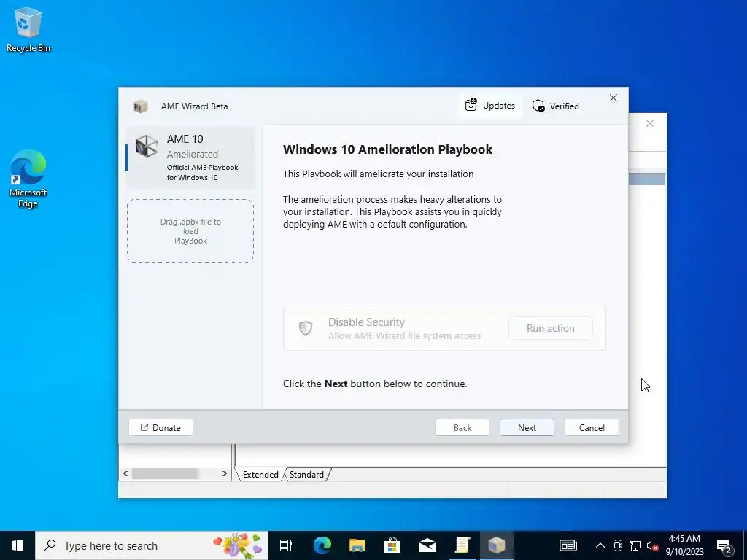Image resolution: width=747 pixels, height=560 pixels.
Task: Open Recycle Bin desktop icon
Action: 28,30
